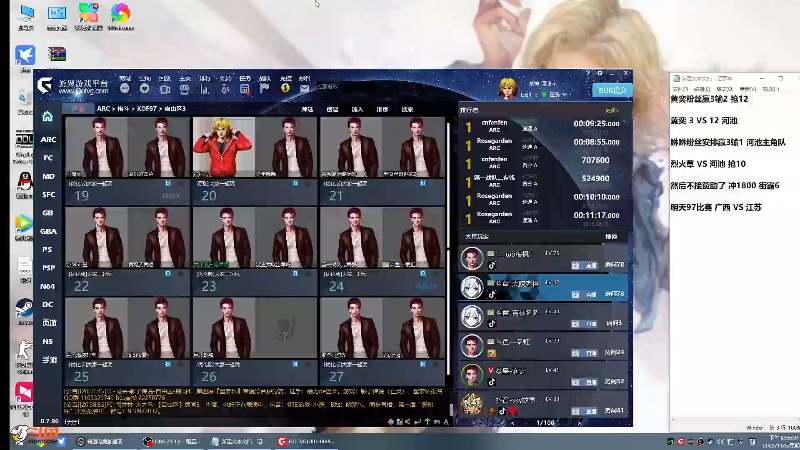800x450 pixels.
Task: Select NS platform in sidebar
Action: (x=48, y=341)
